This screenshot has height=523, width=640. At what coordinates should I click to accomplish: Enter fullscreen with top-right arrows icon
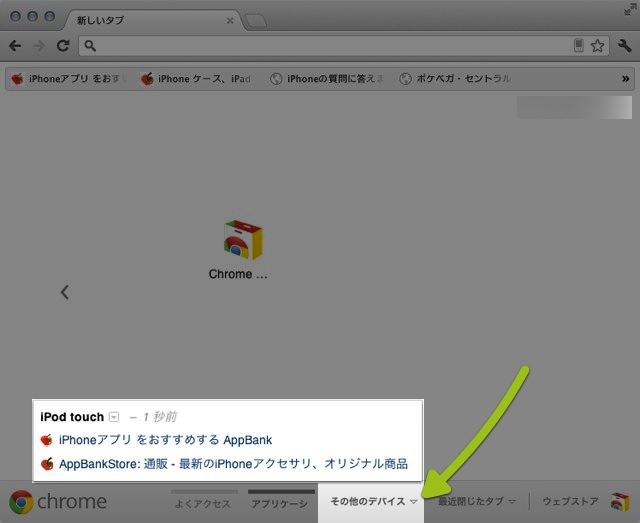(x=630, y=9)
